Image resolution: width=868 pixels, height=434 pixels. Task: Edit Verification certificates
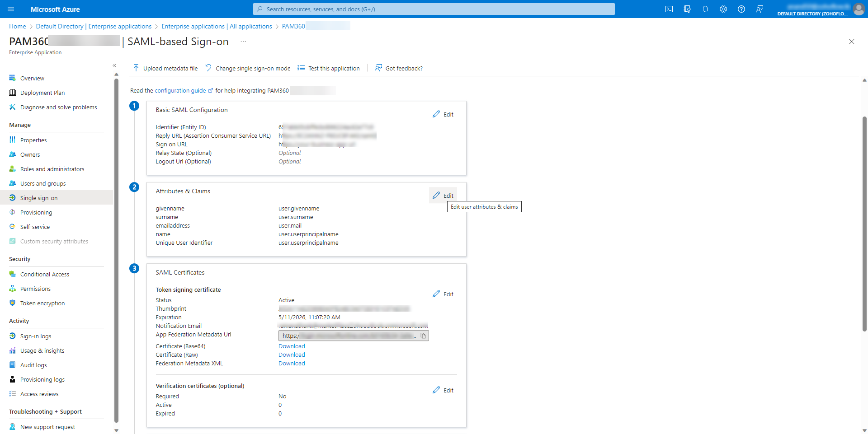click(443, 390)
